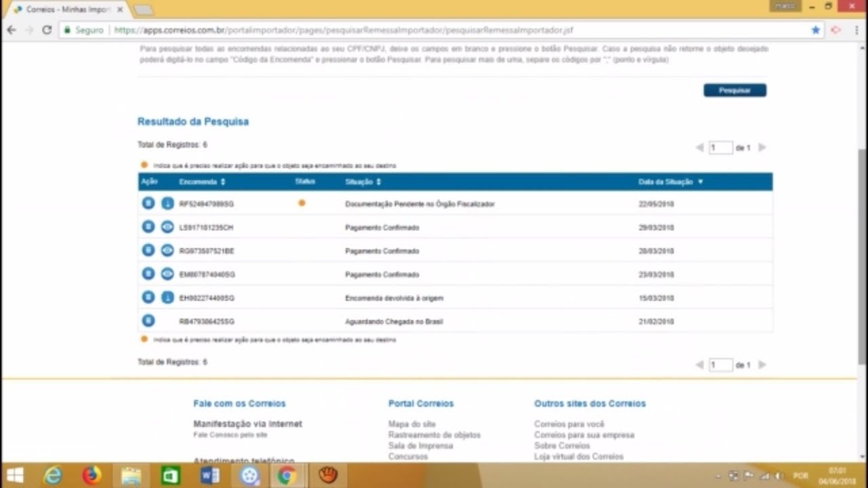Click the Seguro padlock site info
The width and height of the screenshot is (868, 488).
pos(83,30)
